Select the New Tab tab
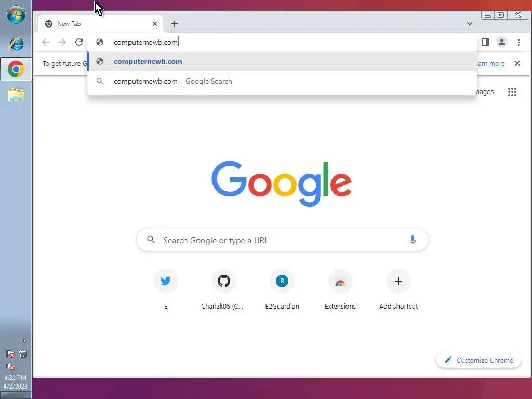 101,24
